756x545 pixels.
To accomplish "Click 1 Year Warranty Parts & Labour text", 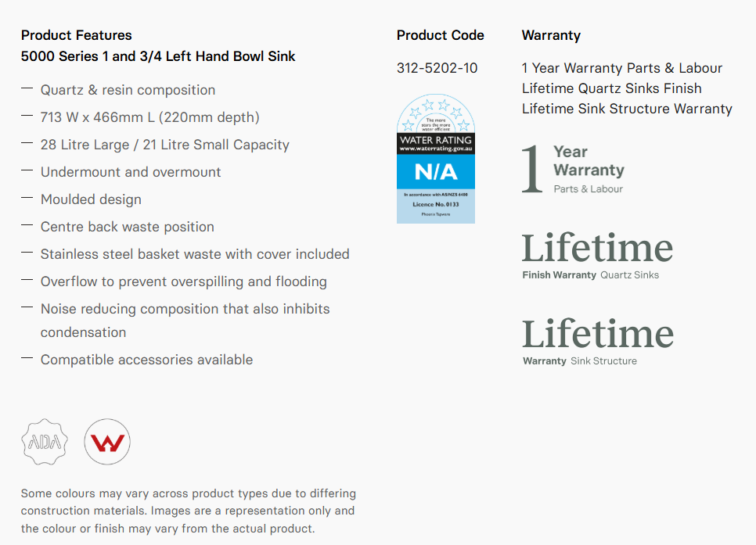I will pyautogui.click(x=622, y=68).
